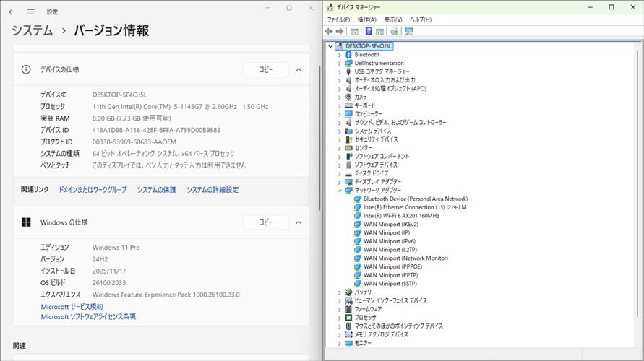Click the Intel Wi-Fi 6 AX201 adapter icon

[x=358, y=216]
